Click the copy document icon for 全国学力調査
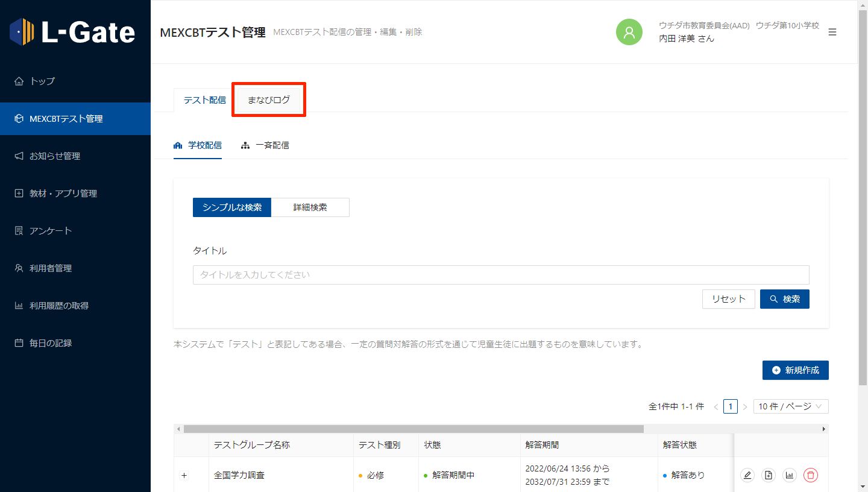868x492 pixels. [769, 475]
